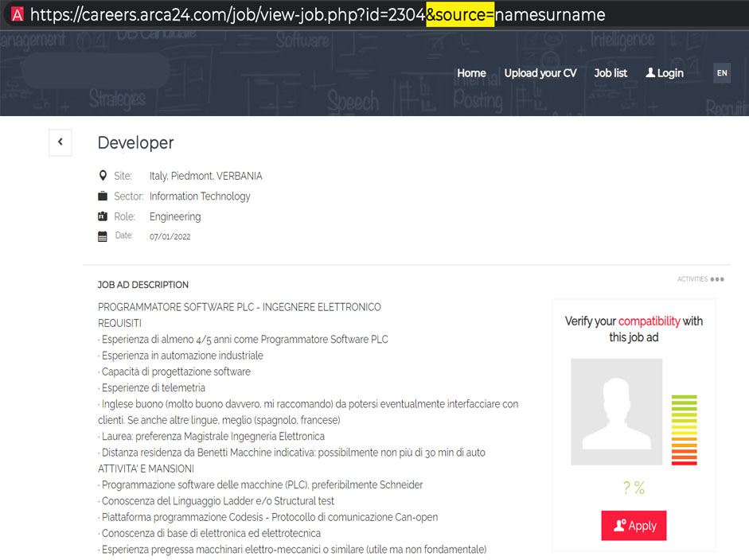Click the Login link

coord(669,72)
